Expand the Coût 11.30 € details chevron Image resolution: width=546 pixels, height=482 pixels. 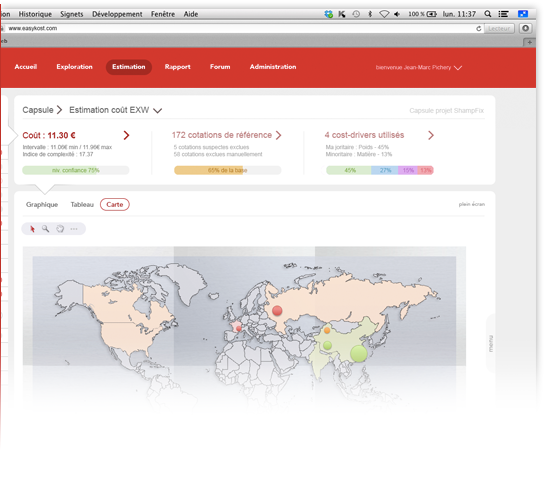tap(126, 135)
